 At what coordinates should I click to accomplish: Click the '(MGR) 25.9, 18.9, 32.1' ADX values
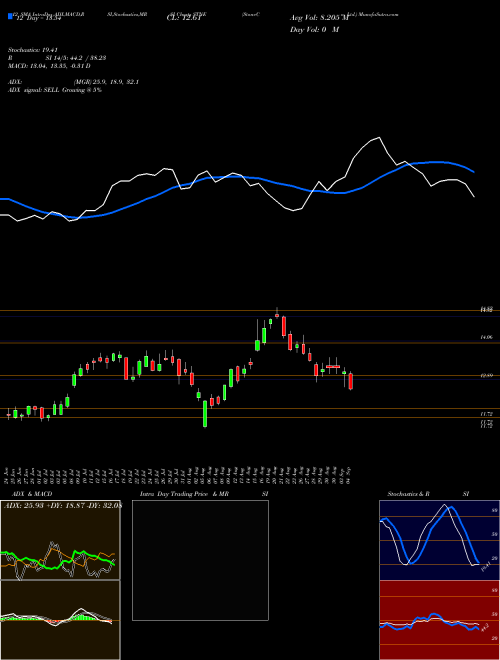pyautogui.click(x=105, y=82)
